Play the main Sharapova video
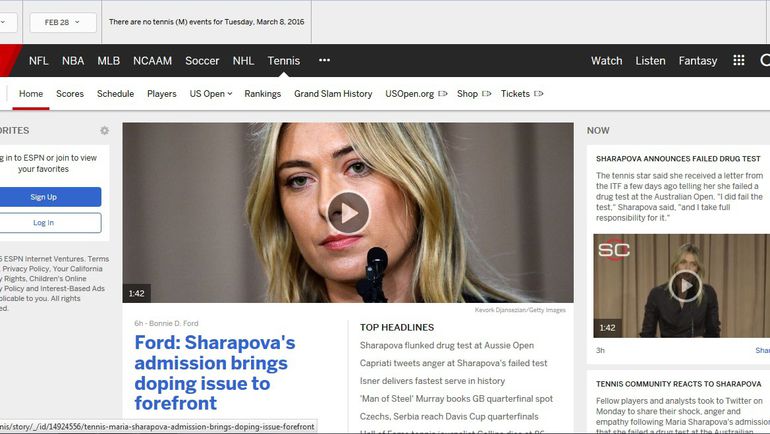The height and width of the screenshot is (434, 770). pyautogui.click(x=348, y=213)
